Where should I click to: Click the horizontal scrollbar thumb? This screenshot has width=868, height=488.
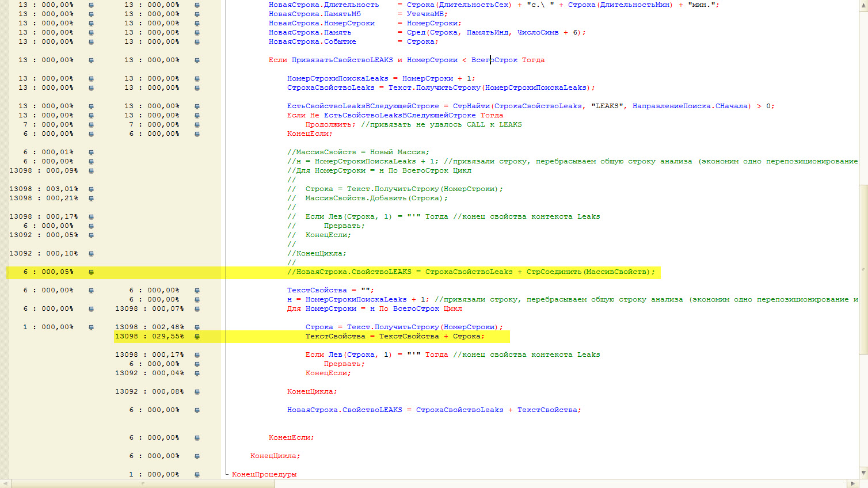(143, 483)
